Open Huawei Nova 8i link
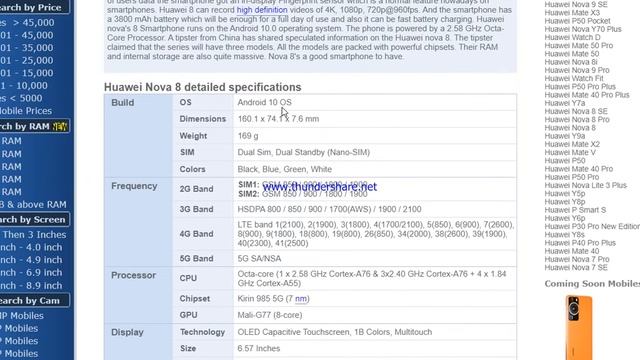 (x=571, y=62)
